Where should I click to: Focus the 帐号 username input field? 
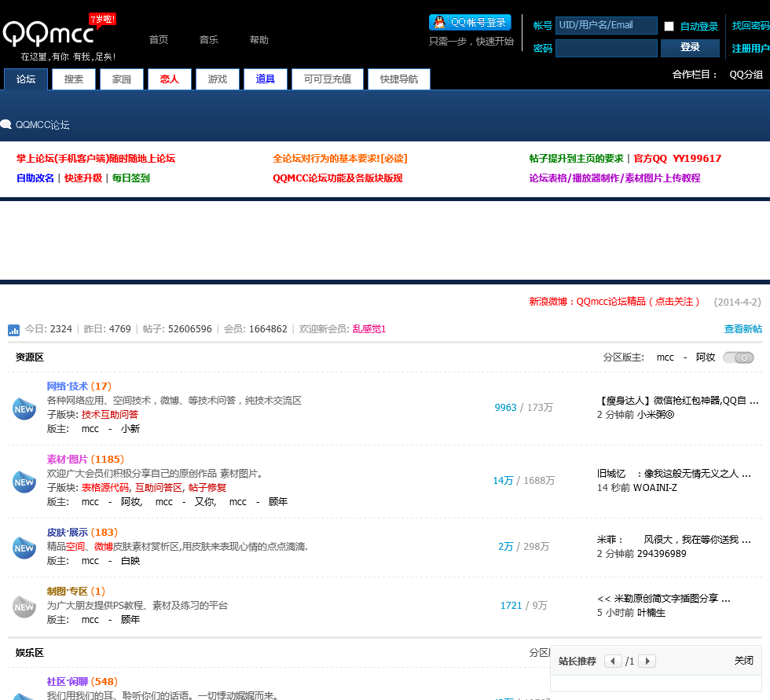coord(606,25)
